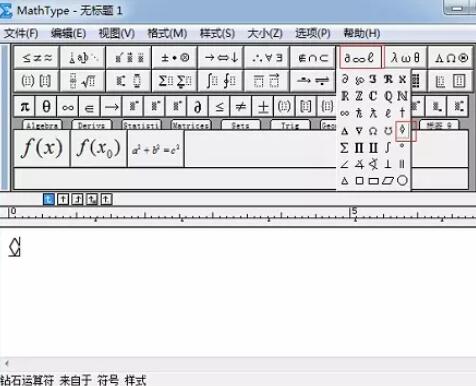Insert large sigma symbol from the popup
Screen dimensions: 476x386
coord(345,147)
